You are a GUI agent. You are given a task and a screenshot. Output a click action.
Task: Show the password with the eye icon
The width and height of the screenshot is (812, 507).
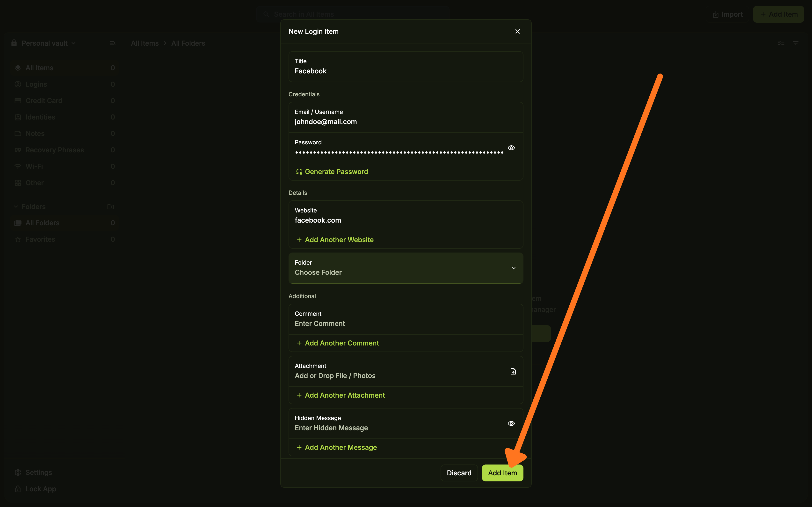point(511,148)
